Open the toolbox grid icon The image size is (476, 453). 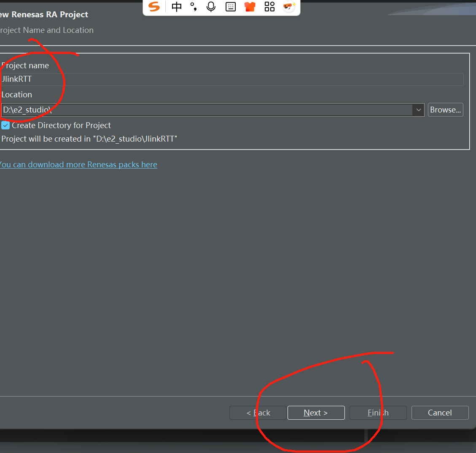click(x=269, y=6)
